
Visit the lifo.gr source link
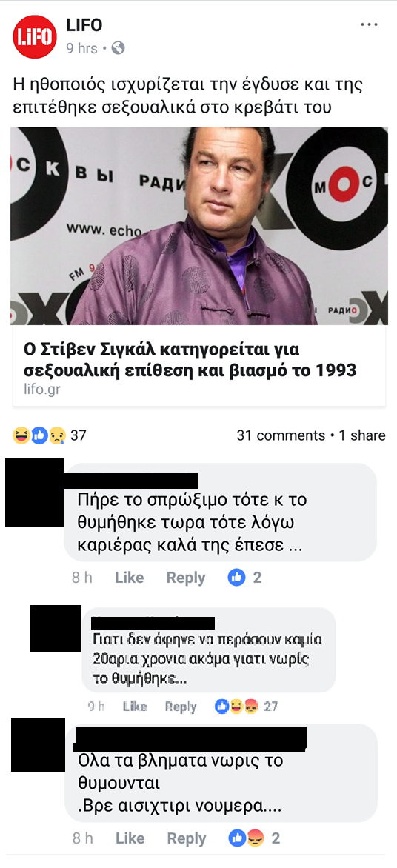pos(42,389)
